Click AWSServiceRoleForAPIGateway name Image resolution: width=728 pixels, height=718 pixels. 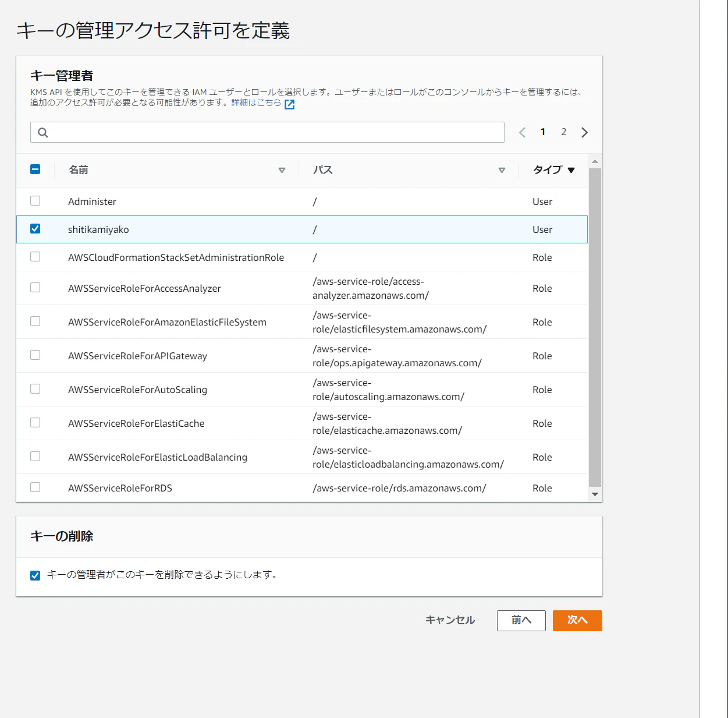click(137, 356)
